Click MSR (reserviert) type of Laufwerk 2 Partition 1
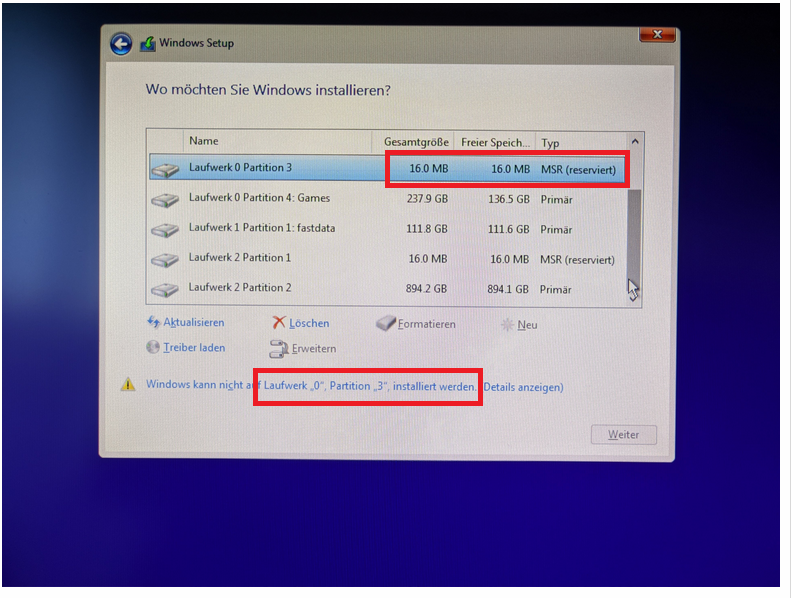791x598 pixels. point(577,260)
